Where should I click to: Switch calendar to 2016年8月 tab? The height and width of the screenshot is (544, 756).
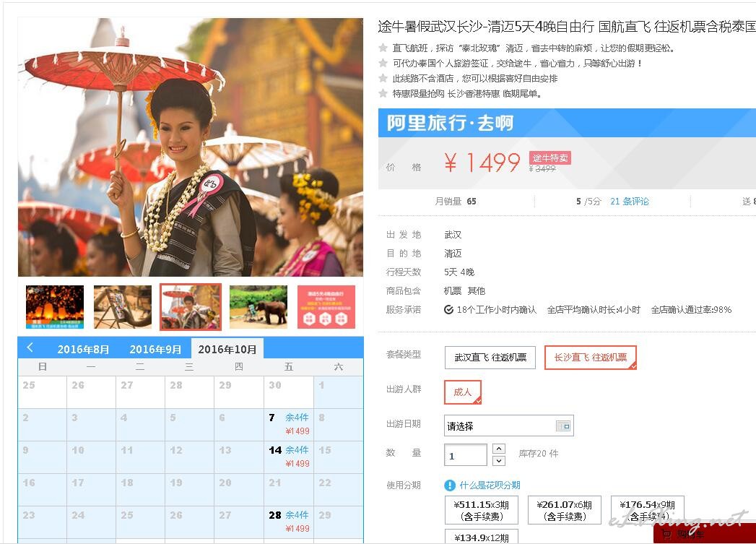pyautogui.click(x=83, y=349)
